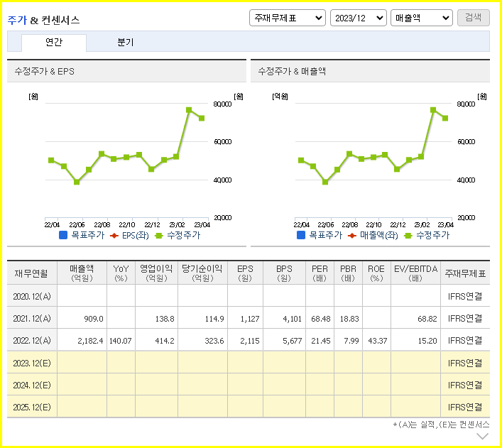Viewport: 502px width, 448px height.
Task: Click 수정주가 & EPS chart title
Action: 45,71
